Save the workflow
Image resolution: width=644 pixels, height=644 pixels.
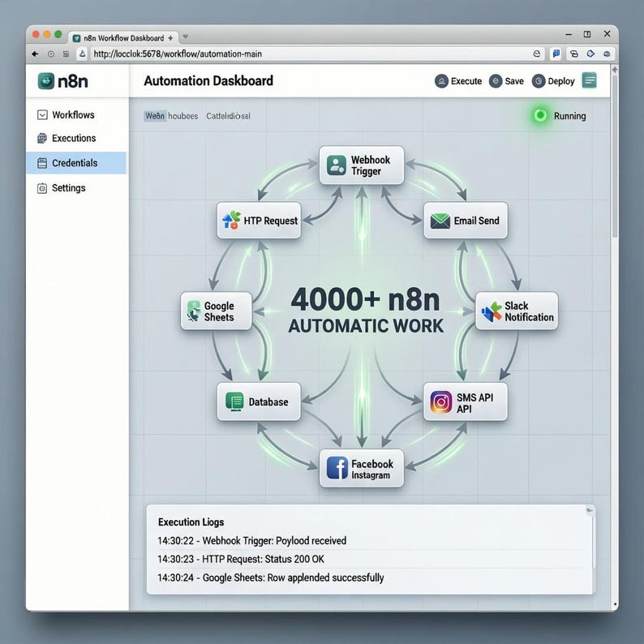[506, 81]
